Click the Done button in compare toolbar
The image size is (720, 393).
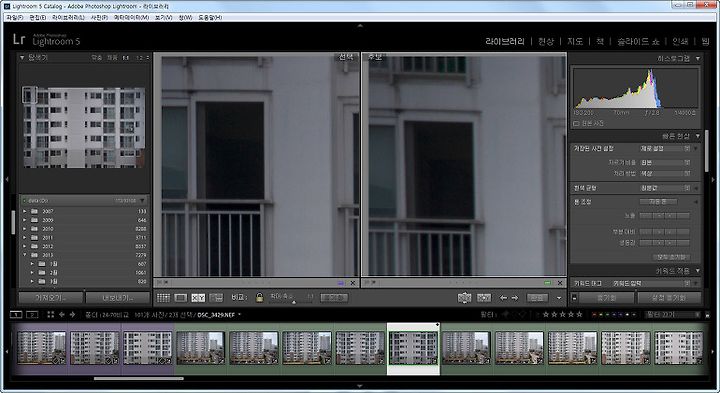click(537, 298)
